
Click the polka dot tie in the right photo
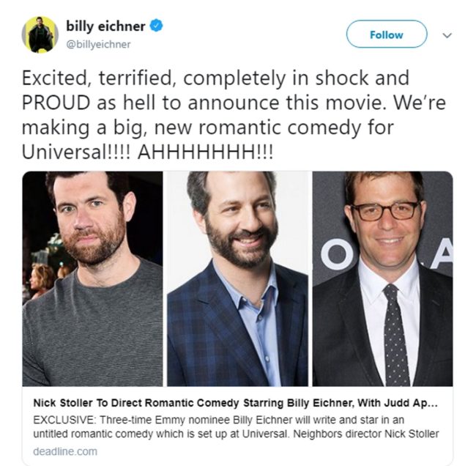coord(395,335)
